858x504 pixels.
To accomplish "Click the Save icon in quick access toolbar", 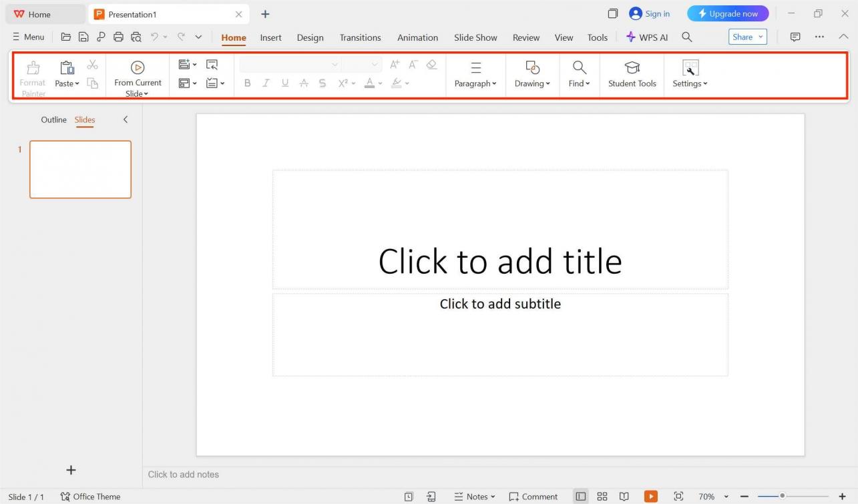I will pos(83,37).
